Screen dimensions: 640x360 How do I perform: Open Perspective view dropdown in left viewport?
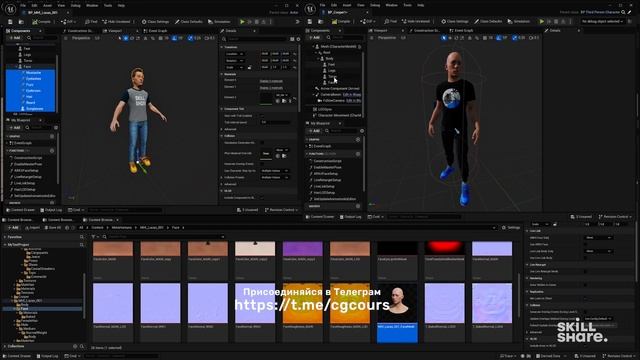(x=81, y=38)
